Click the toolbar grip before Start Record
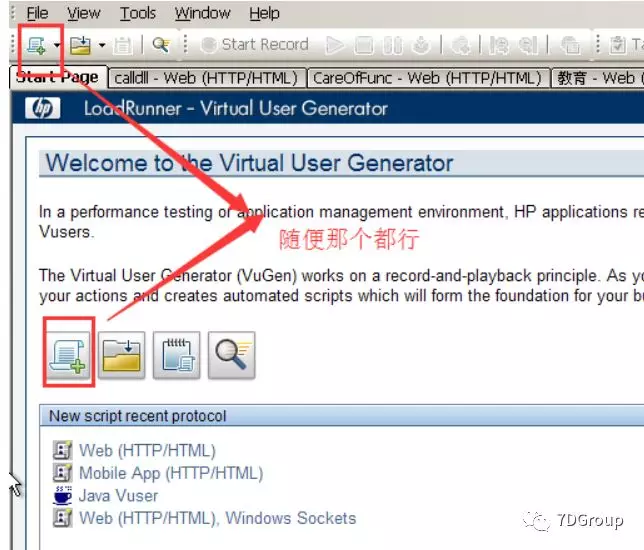The height and width of the screenshot is (550, 644). [x=186, y=44]
